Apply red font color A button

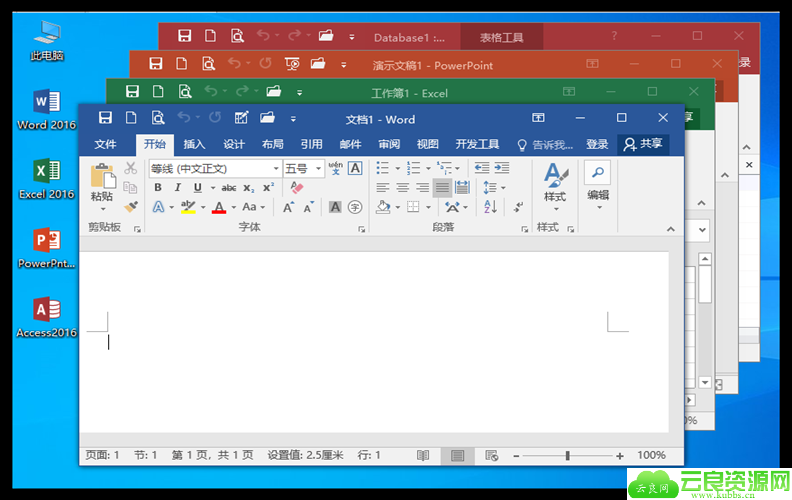click(219, 207)
